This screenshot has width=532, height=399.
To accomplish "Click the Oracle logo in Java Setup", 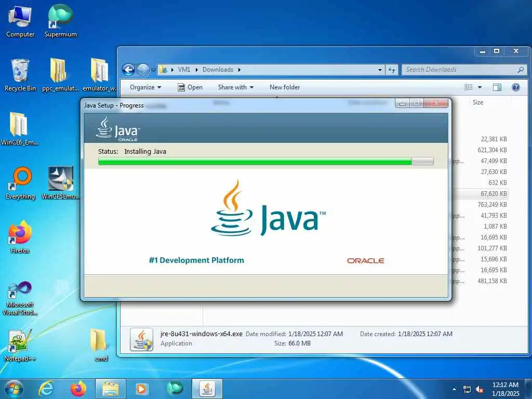I will (x=365, y=261).
